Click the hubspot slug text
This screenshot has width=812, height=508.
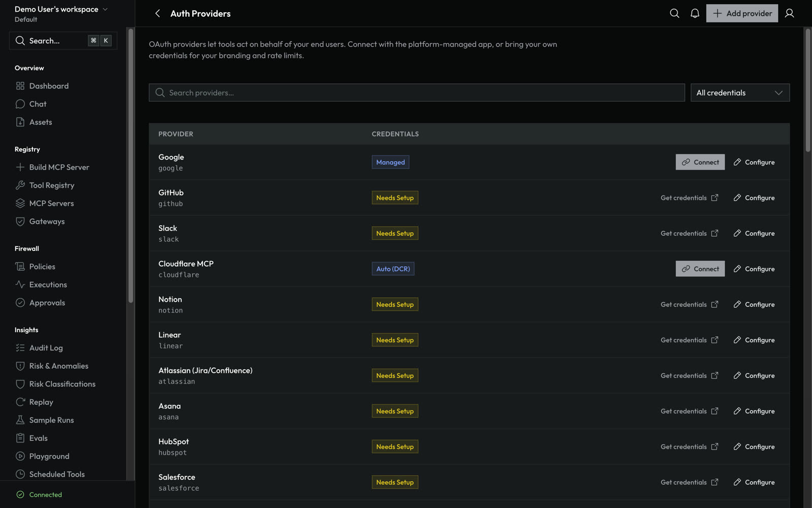click(x=173, y=453)
